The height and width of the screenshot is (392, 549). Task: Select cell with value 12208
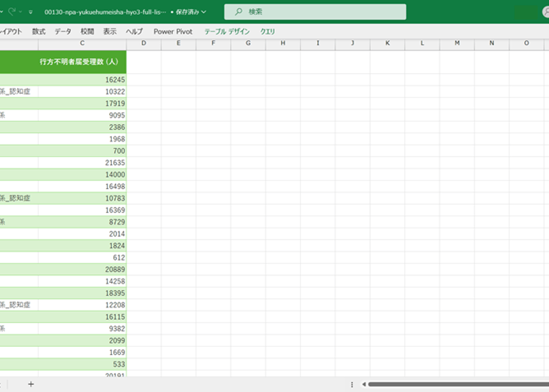(x=82, y=305)
